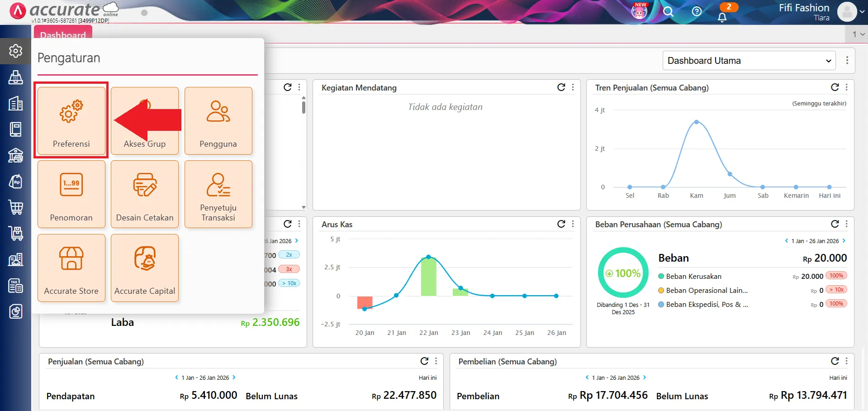The image size is (868, 411).
Task: Open the Preferensi settings tile
Action: coord(71,120)
